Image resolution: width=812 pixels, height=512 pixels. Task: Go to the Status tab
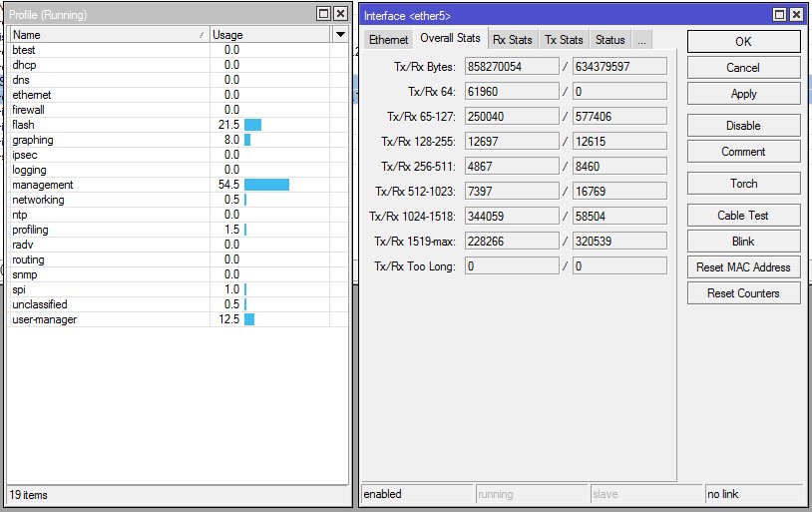[609, 40]
